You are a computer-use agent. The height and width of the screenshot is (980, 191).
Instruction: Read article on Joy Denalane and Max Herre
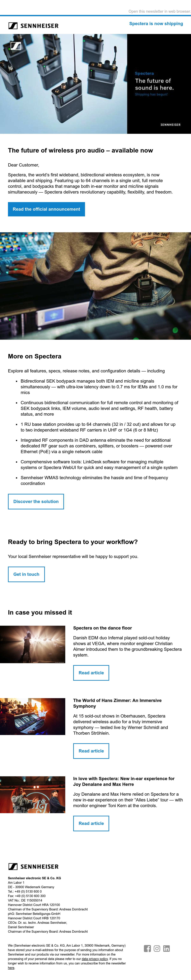point(91,823)
